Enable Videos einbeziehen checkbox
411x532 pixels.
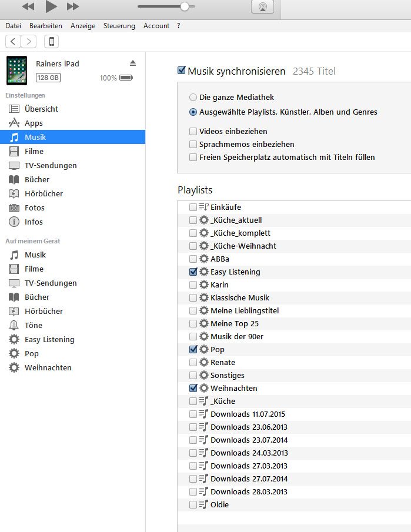point(193,131)
